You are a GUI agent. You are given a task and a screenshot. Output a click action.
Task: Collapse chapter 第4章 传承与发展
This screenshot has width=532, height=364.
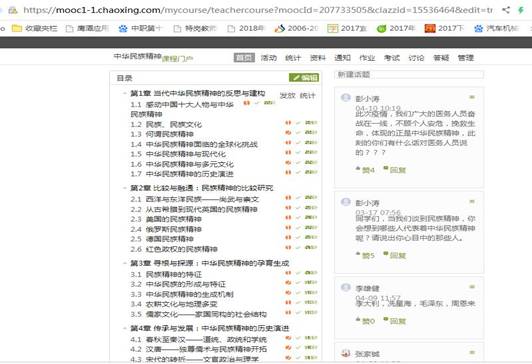(x=125, y=328)
